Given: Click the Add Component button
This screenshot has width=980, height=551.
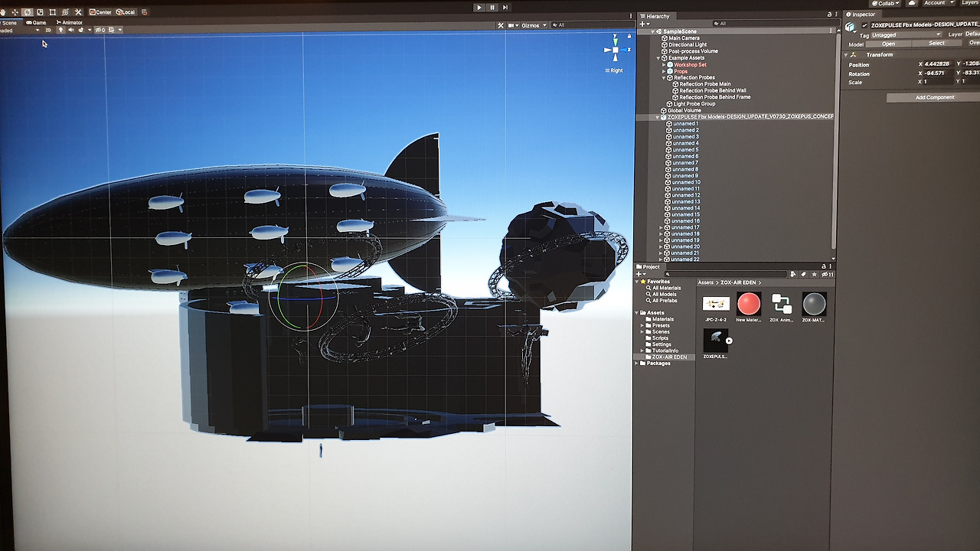Looking at the screenshot, I should [x=935, y=98].
